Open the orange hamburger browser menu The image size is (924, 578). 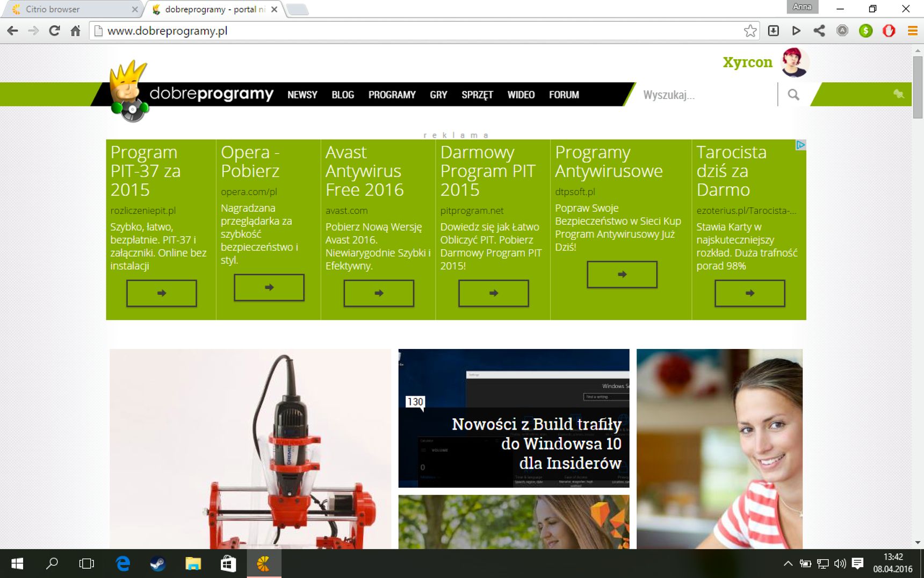[912, 31]
